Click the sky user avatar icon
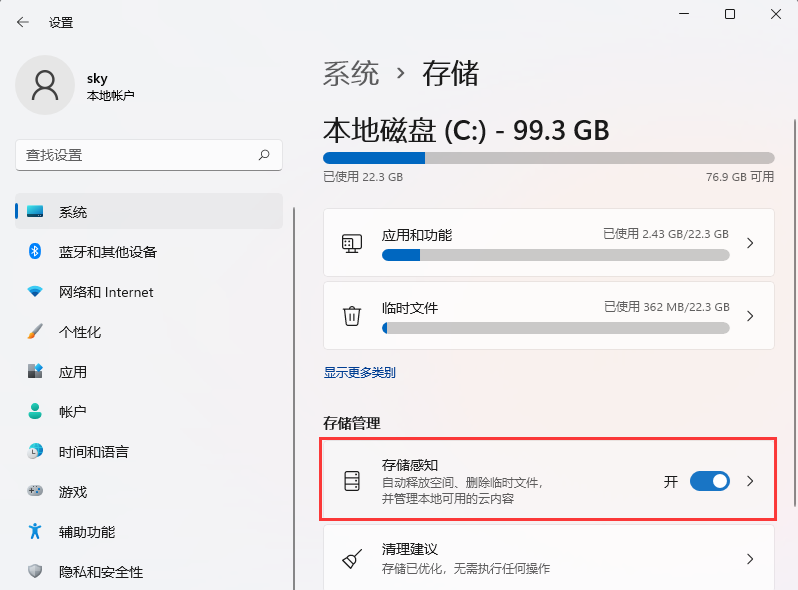 [44, 85]
